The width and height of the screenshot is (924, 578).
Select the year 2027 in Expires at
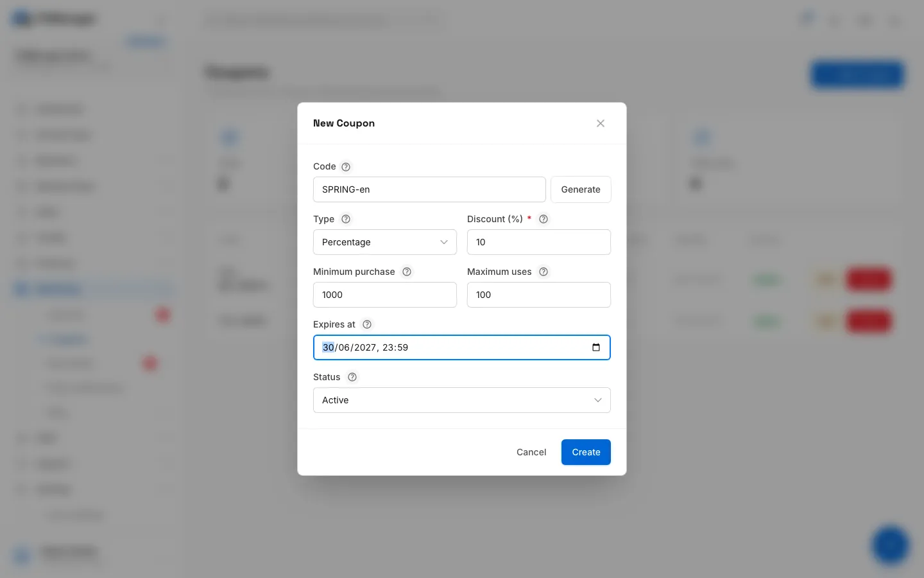click(365, 347)
